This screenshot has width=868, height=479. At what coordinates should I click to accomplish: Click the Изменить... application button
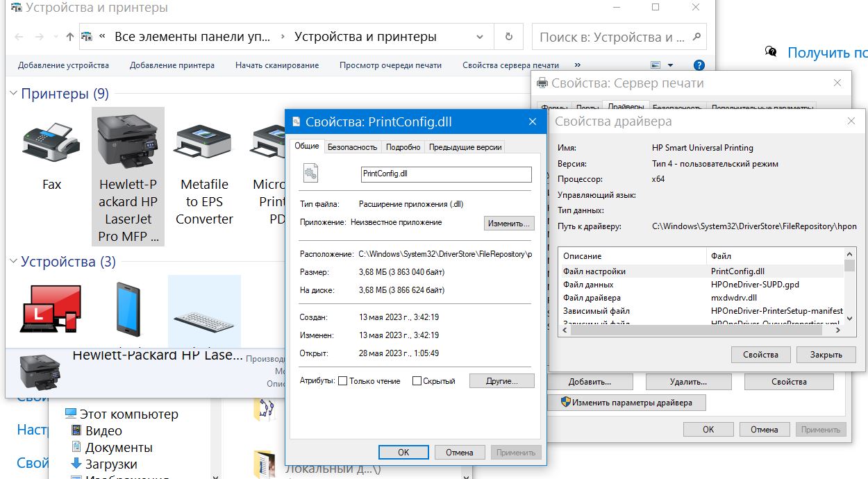pyautogui.click(x=509, y=223)
